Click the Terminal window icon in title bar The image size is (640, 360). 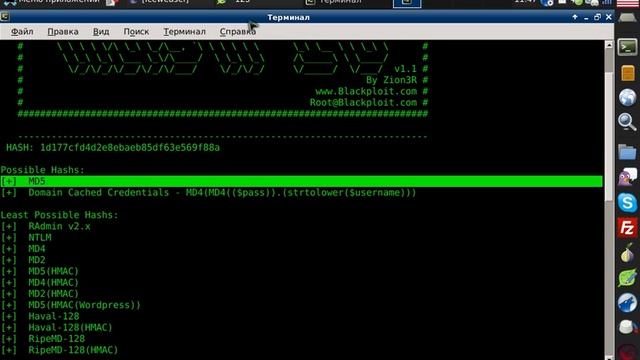pyautogui.click(x=5, y=17)
